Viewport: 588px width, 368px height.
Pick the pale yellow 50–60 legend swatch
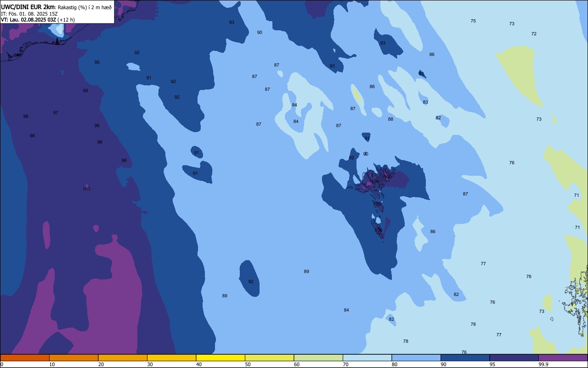pyautogui.click(x=270, y=357)
